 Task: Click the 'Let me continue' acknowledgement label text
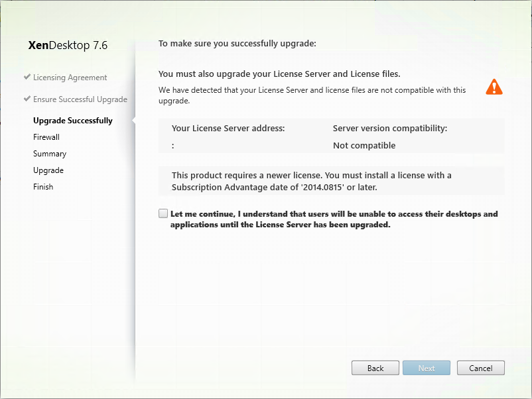pyautogui.click(x=334, y=219)
